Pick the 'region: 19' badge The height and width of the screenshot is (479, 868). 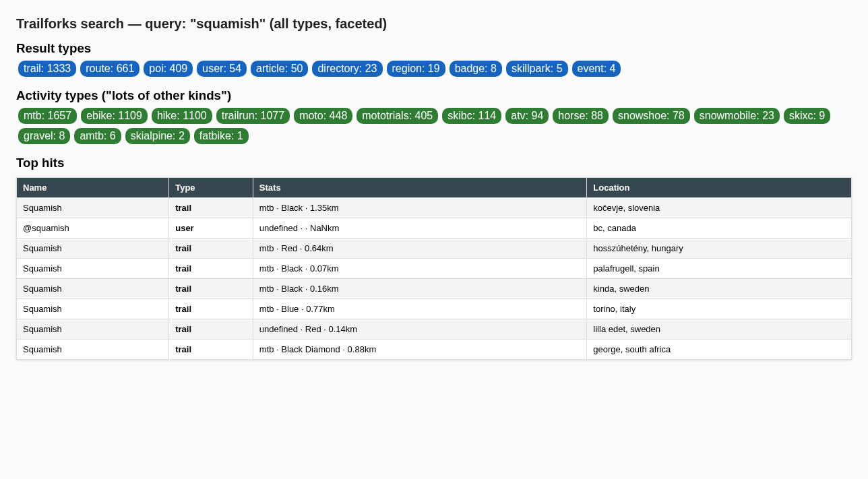coord(416,69)
